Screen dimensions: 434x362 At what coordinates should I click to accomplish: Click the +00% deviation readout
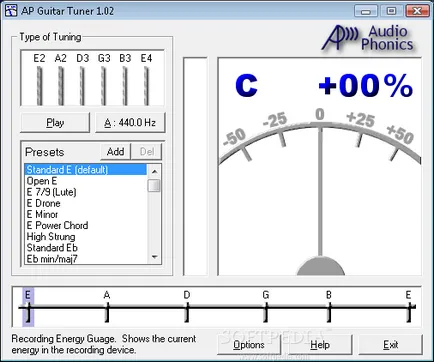click(366, 86)
